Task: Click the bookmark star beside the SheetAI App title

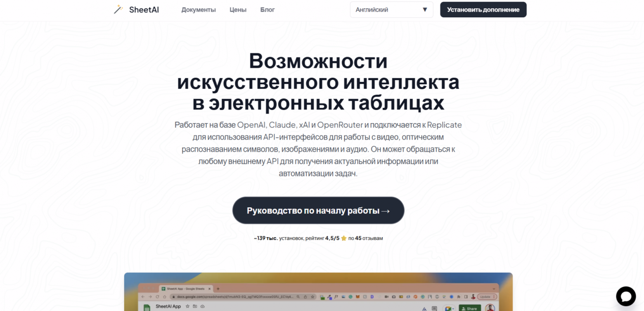Action: pyautogui.click(x=187, y=306)
